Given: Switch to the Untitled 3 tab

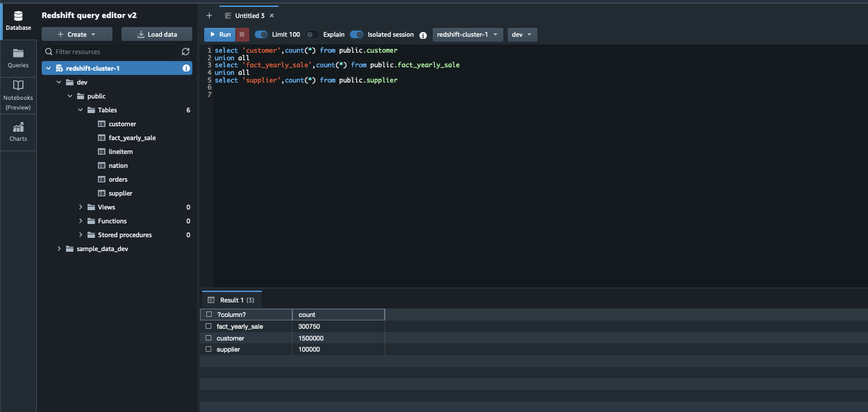Looking at the screenshot, I should coord(244,13).
